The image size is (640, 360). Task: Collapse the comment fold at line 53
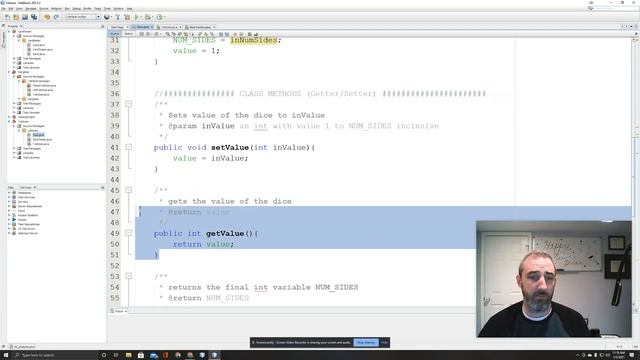[128, 276]
